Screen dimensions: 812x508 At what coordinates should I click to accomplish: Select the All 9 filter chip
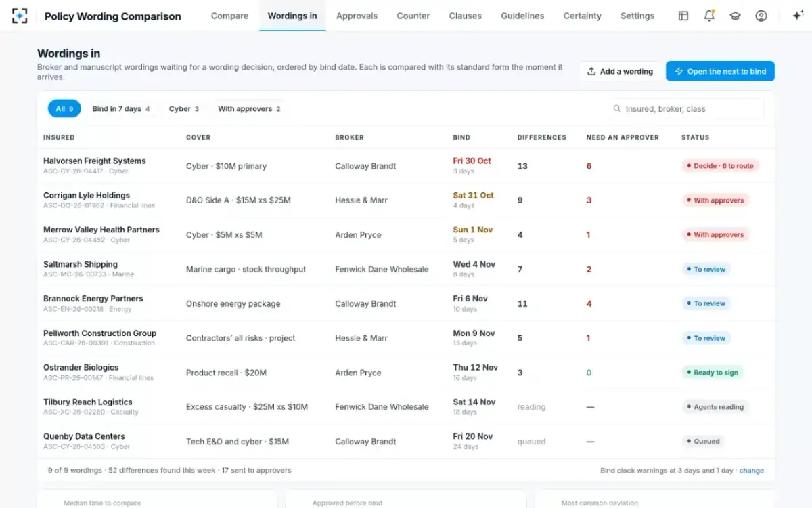click(x=64, y=108)
